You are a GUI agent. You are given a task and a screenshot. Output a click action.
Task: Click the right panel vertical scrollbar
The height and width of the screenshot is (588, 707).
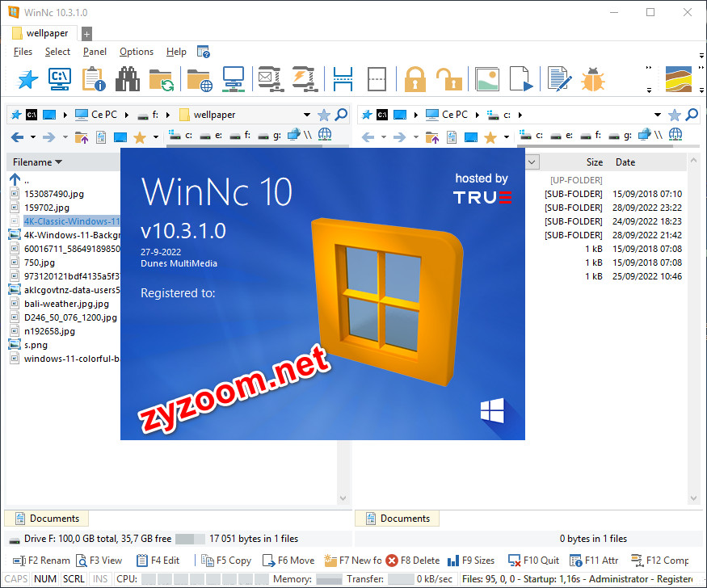click(693, 329)
